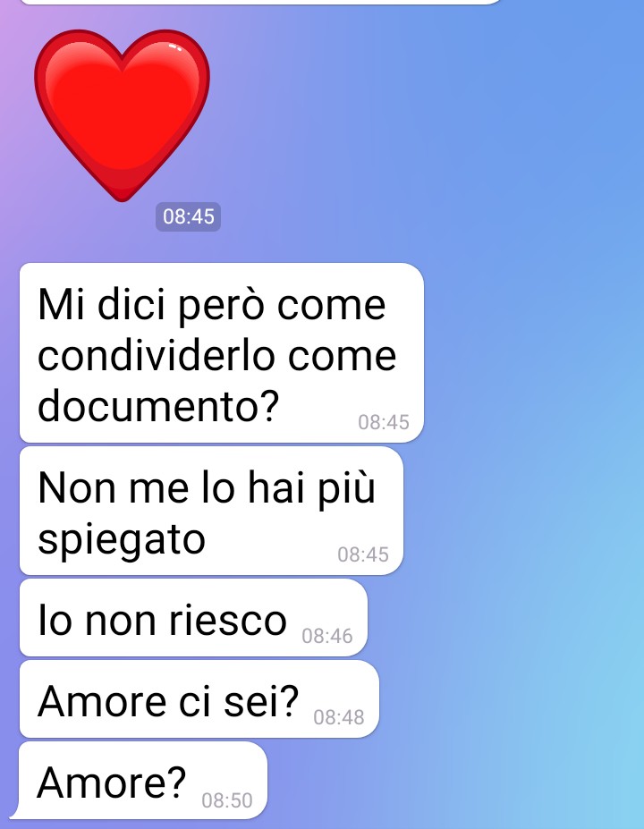Image resolution: width=644 pixels, height=829 pixels.
Task: Click the partially visible bubble above the heart
Action: point(262,2)
